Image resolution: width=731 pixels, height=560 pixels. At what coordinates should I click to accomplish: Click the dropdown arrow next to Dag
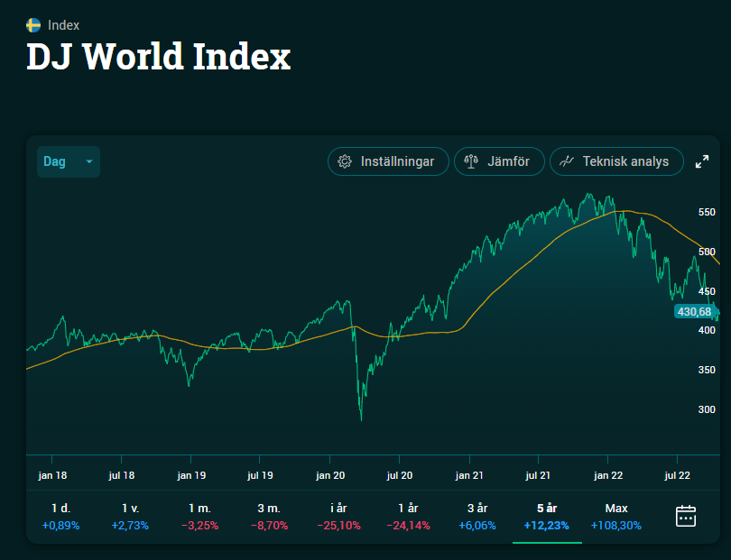pyautogui.click(x=88, y=162)
